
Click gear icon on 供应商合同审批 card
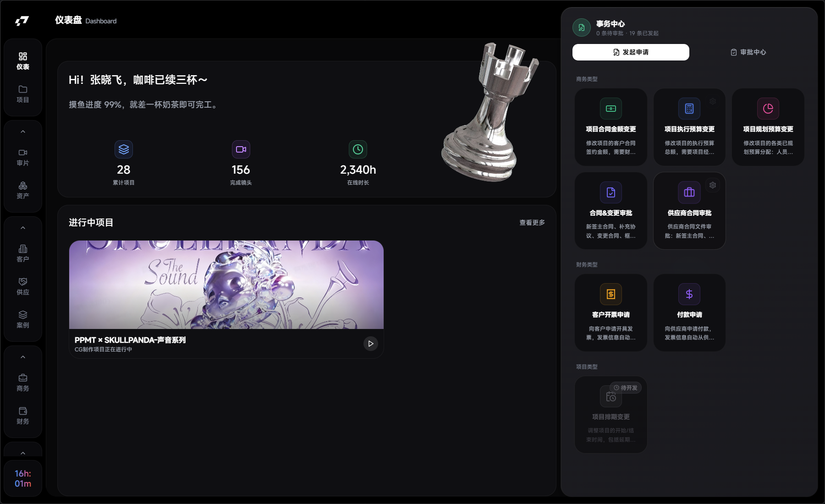click(713, 185)
